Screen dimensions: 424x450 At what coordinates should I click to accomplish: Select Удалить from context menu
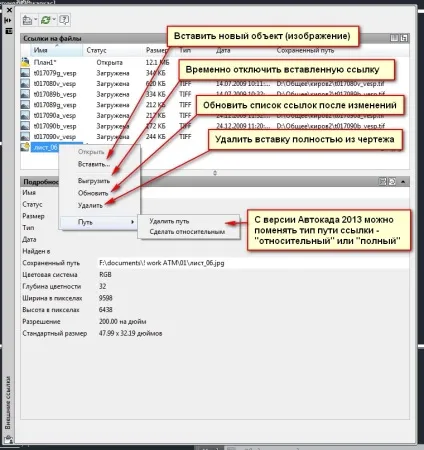pos(90,206)
